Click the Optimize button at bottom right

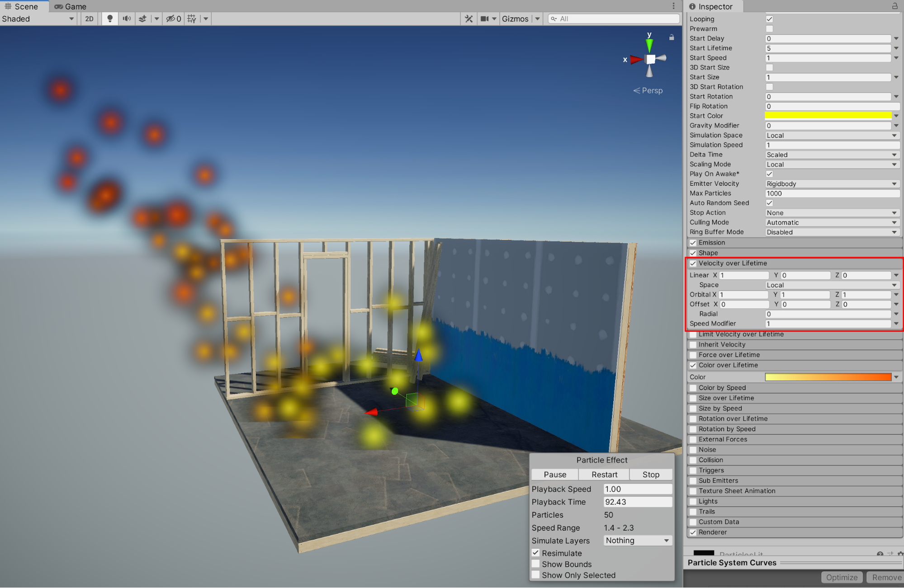[841, 577]
